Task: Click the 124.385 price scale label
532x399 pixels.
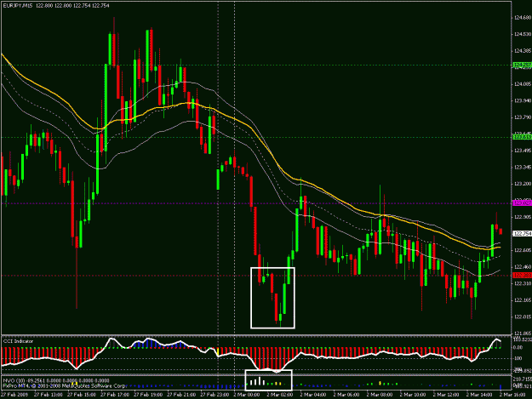Action: pos(523,50)
